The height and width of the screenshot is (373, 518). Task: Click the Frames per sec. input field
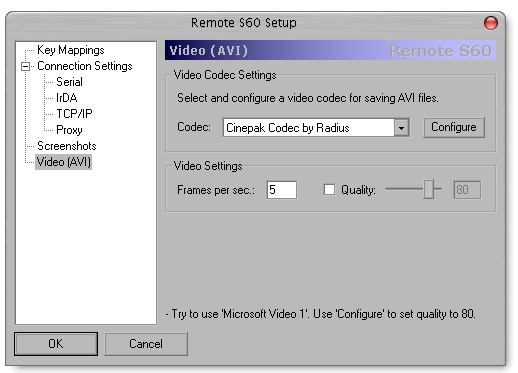click(282, 190)
